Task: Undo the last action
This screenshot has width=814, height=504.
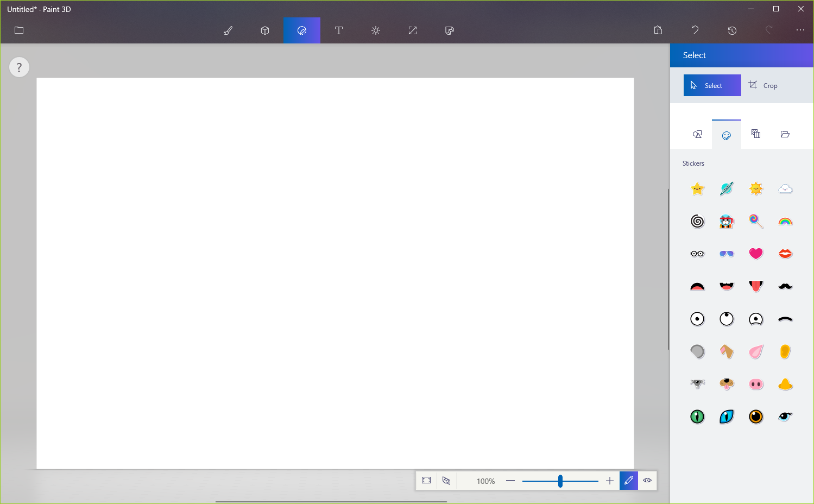Action: pyautogui.click(x=695, y=30)
